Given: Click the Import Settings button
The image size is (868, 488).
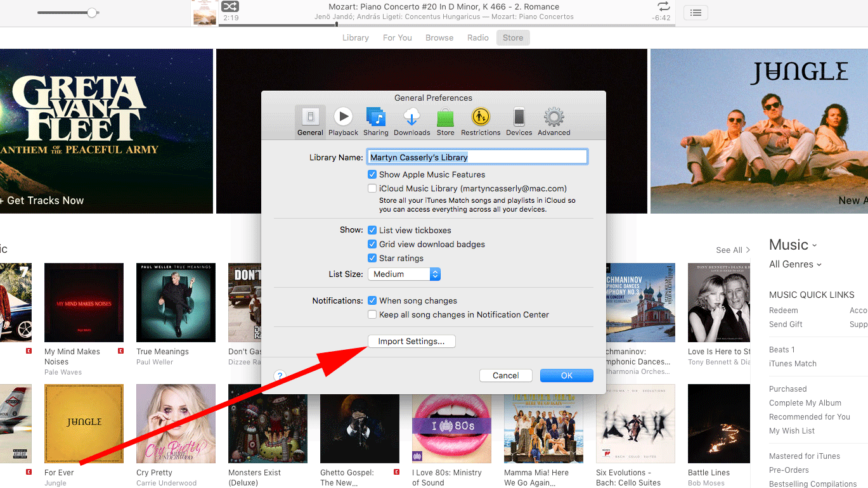Looking at the screenshot, I should click(x=411, y=341).
